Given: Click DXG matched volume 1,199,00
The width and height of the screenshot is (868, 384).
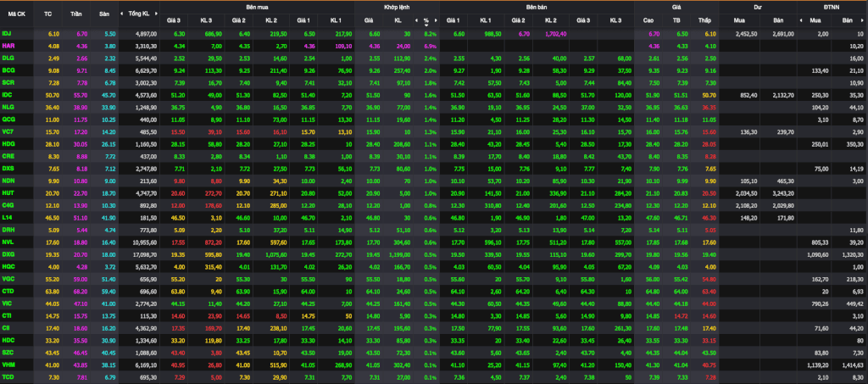Looking at the screenshot, I should (x=398, y=253).
